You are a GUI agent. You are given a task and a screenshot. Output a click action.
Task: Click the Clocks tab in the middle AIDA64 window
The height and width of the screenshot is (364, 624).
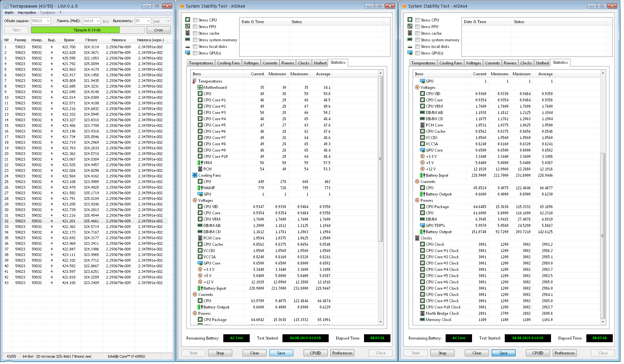(x=304, y=63)
